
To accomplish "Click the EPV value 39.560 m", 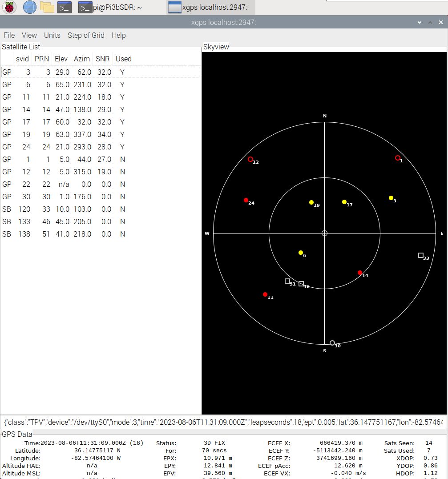I will [218, 474].
